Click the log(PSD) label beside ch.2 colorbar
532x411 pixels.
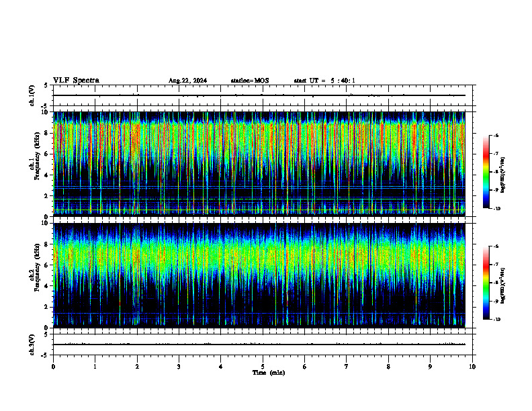503,285
